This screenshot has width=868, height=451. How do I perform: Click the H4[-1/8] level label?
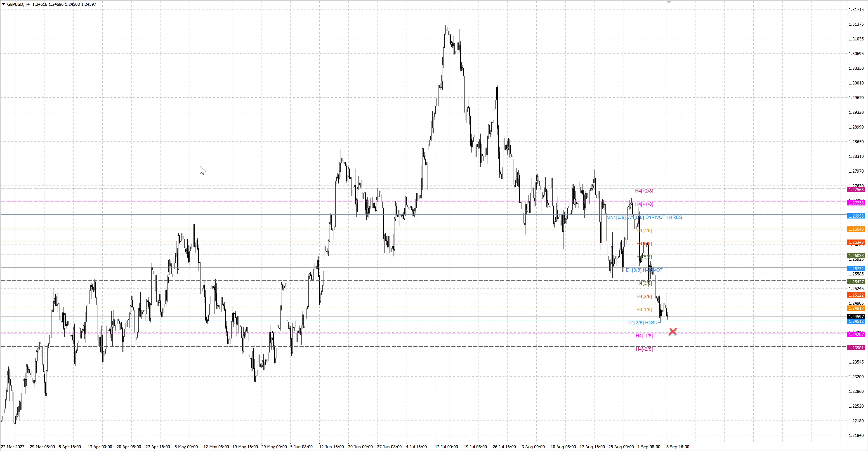[644, 336]
